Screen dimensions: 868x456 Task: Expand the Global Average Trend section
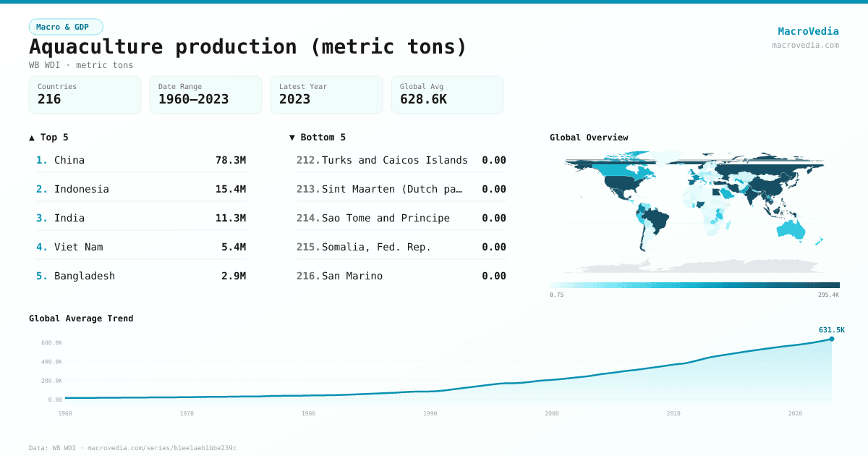click(x=81, y=318)
